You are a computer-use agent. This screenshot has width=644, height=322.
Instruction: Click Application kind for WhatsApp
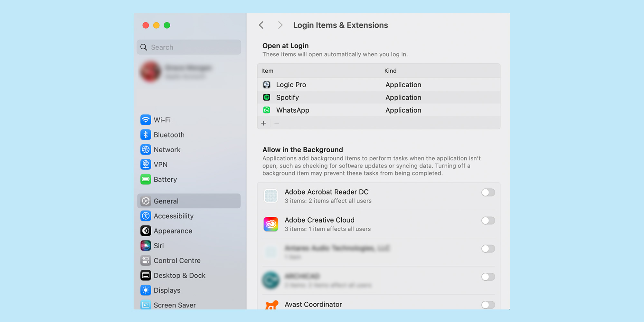click(x=403, y=110)
